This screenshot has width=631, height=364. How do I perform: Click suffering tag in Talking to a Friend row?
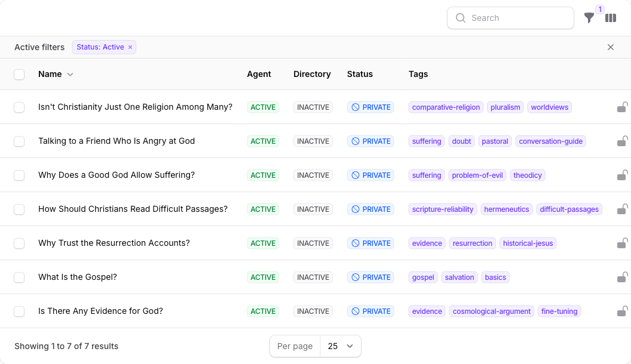427,141
